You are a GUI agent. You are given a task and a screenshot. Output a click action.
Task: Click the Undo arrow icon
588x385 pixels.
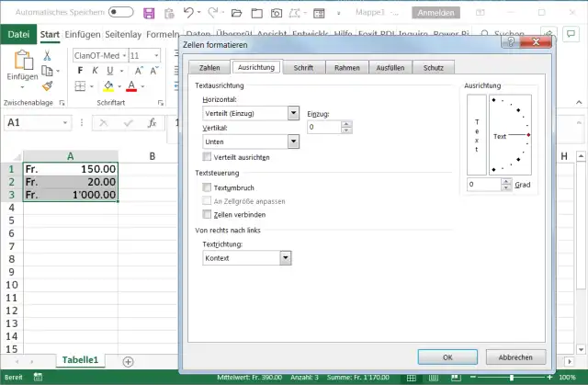click(188, 13)
